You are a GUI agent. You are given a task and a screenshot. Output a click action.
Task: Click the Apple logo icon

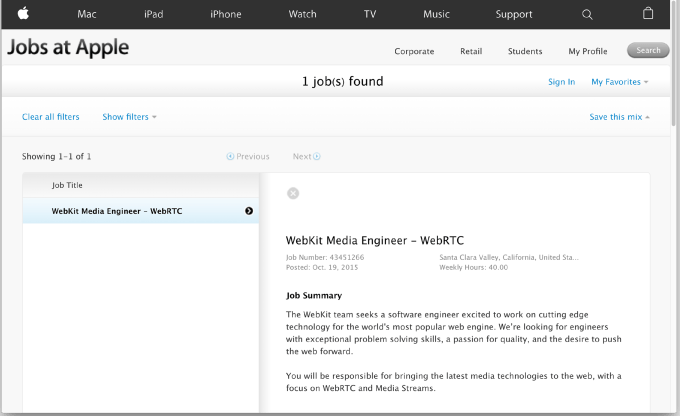click(23, 14)
